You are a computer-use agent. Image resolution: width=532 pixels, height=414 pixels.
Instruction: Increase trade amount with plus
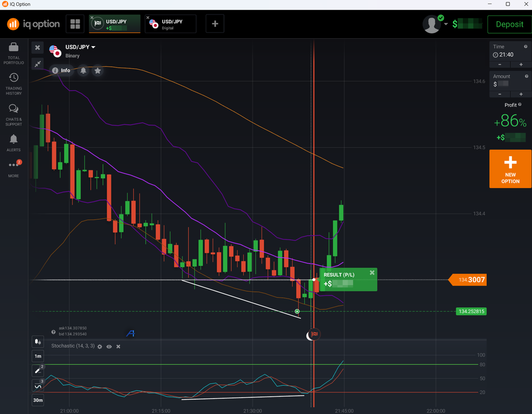click(521, 94)
